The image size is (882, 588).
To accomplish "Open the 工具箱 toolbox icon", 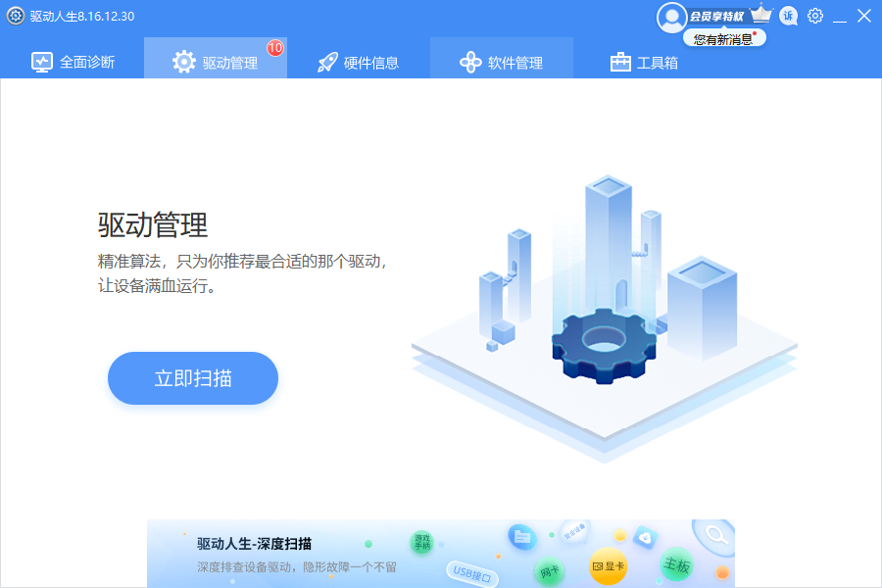I will pos(621,61).
